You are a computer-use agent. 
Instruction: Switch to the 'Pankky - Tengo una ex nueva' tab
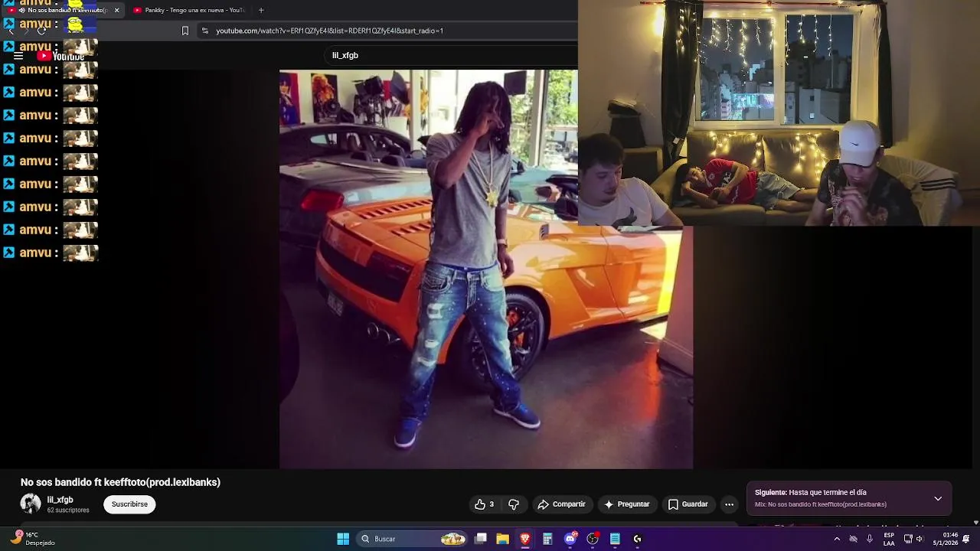[189, 10]
